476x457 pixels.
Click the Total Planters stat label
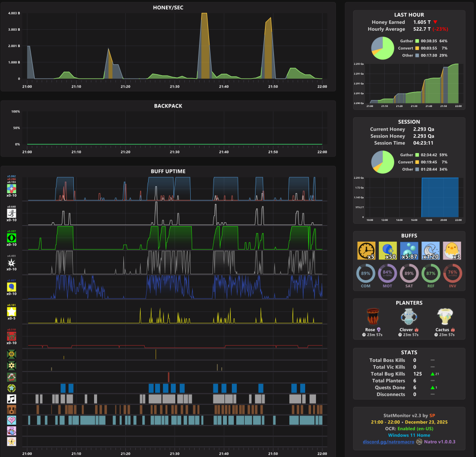[388, 381]
